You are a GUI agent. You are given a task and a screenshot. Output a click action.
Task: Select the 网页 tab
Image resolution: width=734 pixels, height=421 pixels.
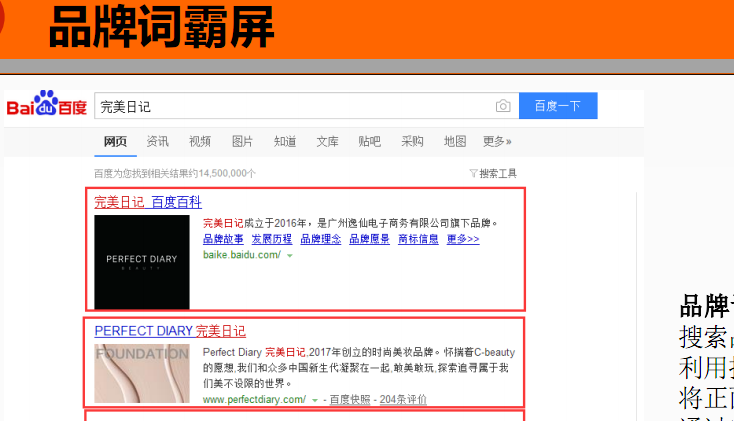coord(115,141)
